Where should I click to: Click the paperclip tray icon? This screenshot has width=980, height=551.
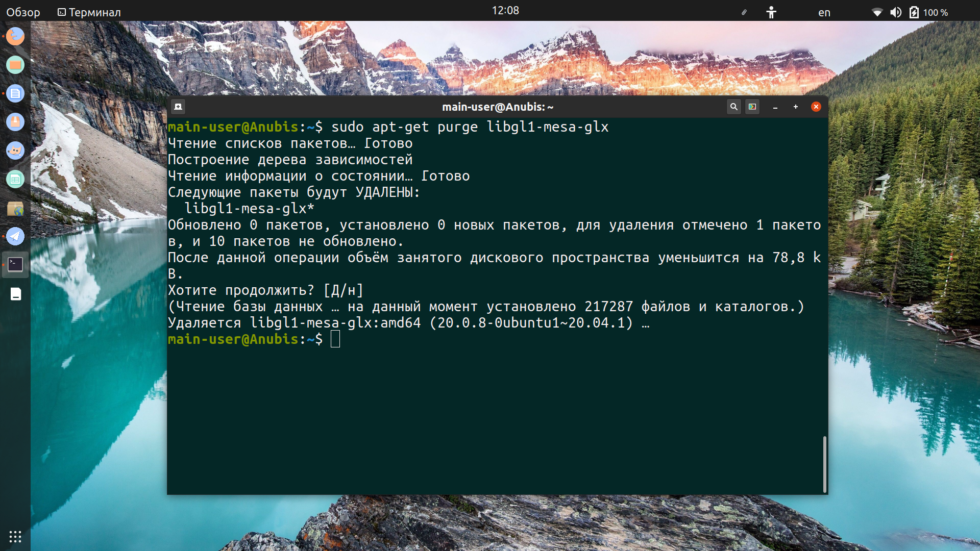744,12
